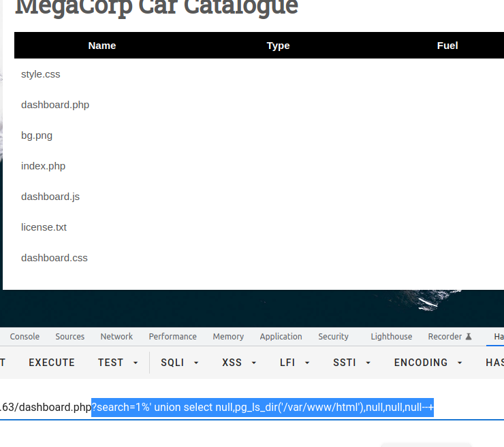
Task: Click the Type column header
Action: pyautogui.click(x=278, y=46)
